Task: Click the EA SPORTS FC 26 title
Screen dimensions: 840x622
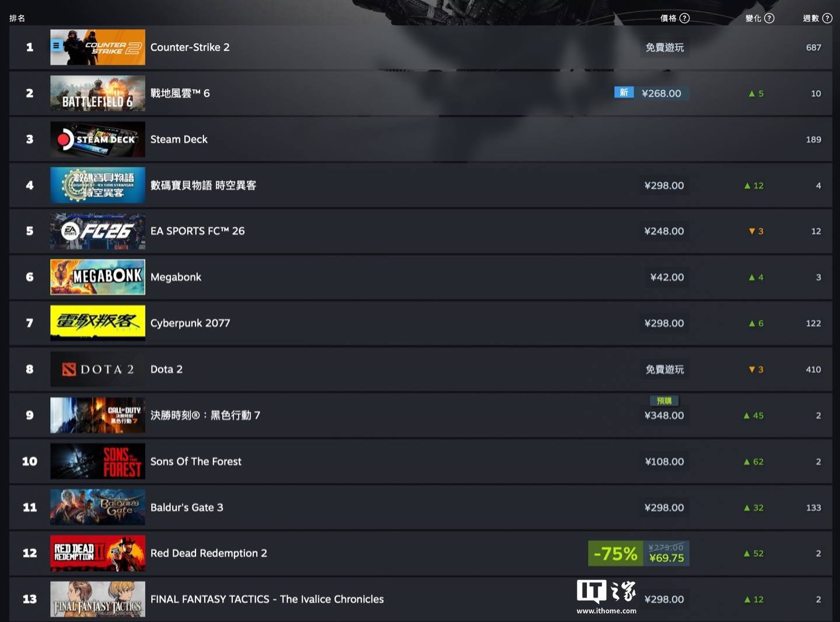Action: click(x=197, y=231)
